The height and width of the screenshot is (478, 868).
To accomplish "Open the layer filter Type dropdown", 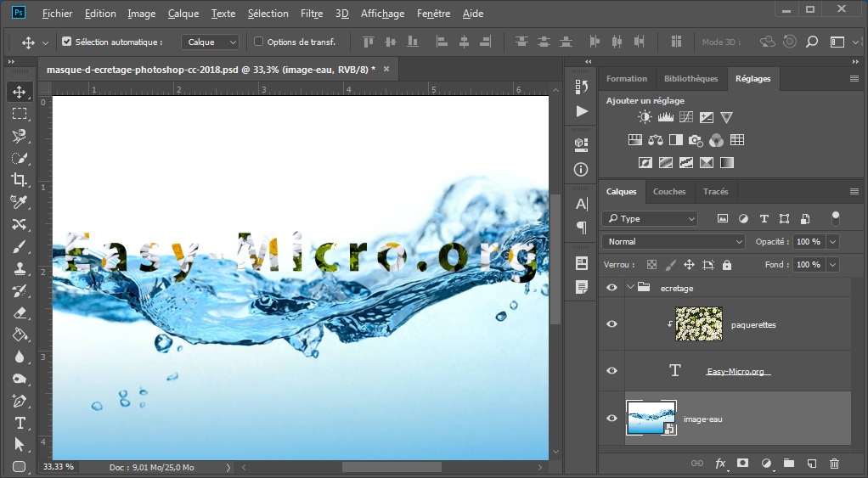I will [650, 218].
